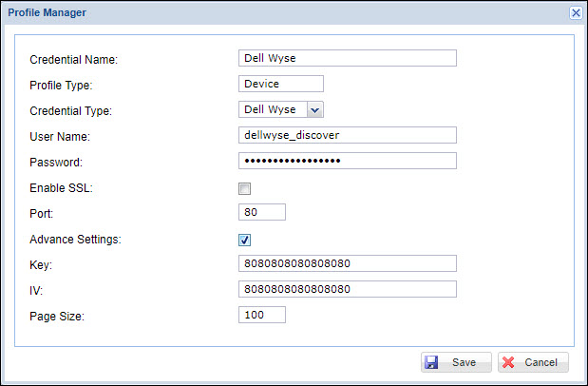588x386 pixels.
Task: Close the Profile Manager dialog
Action: click(576, 12)
